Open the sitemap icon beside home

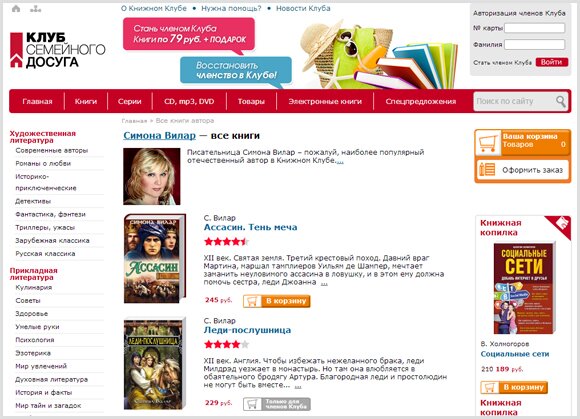coord(36,9)
